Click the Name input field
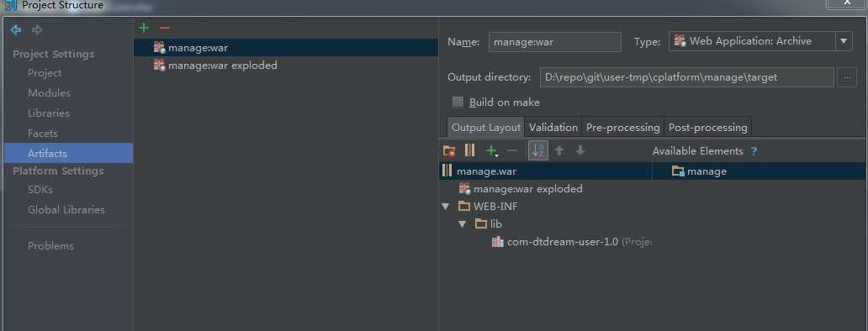 point(554,41)
